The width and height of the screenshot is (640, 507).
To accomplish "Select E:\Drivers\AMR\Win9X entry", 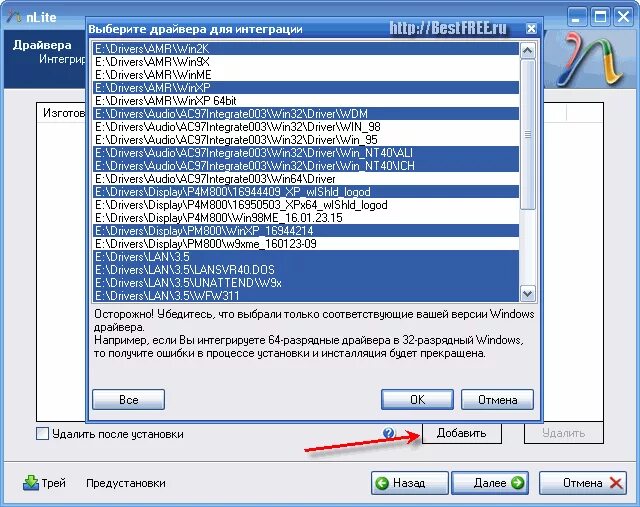I will (306, 62).
